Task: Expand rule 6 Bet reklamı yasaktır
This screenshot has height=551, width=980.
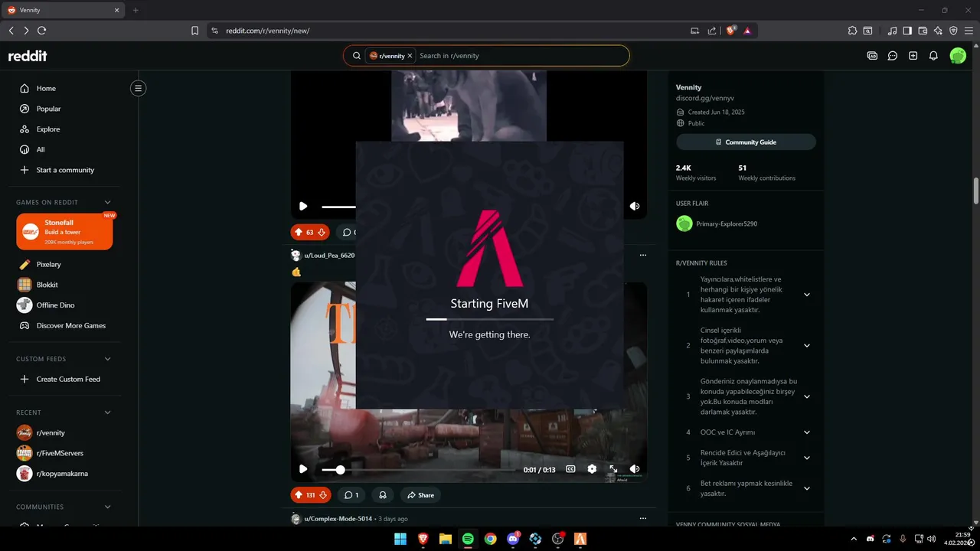Action: (806, 488)
